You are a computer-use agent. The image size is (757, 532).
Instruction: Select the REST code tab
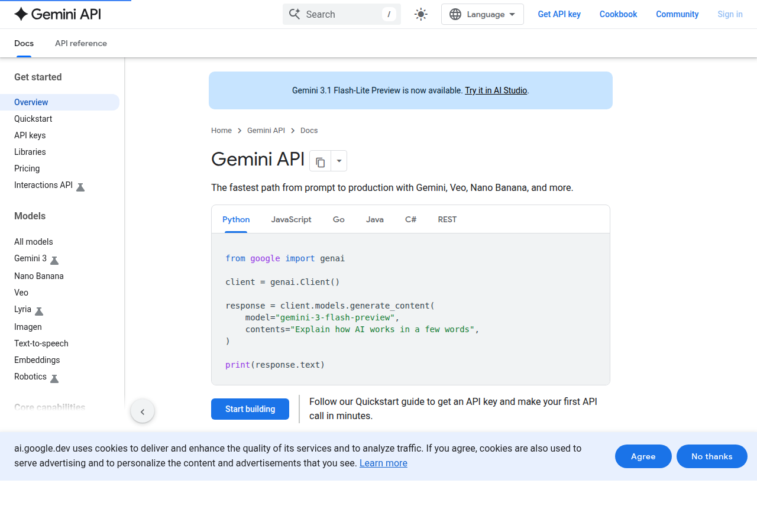447,219
